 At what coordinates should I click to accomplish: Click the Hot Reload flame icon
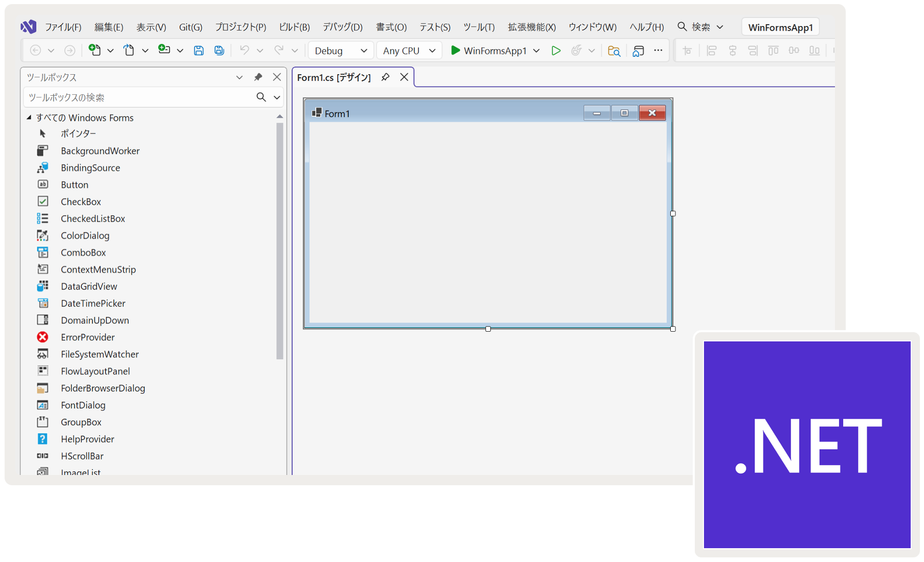pyautogui.click(x=578, y=50)
